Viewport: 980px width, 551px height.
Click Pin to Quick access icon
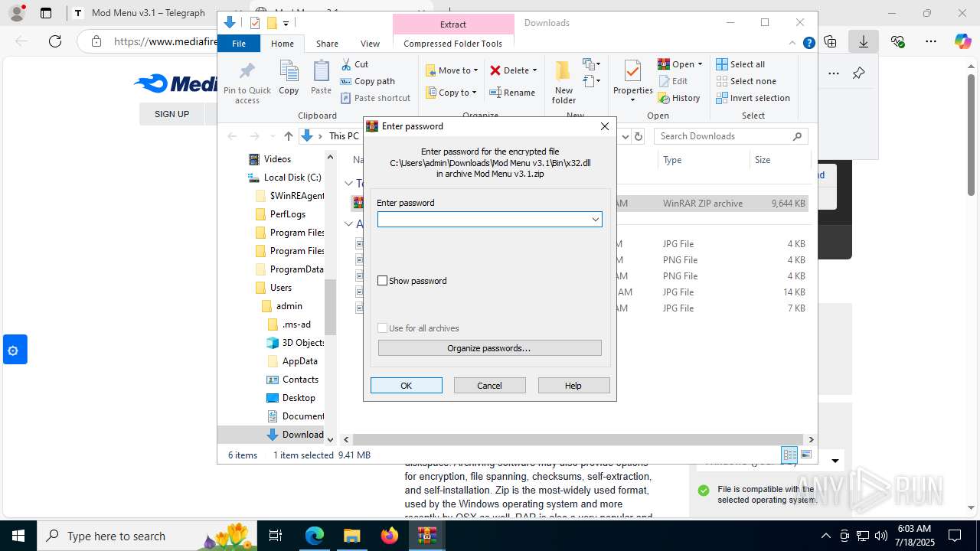pyautogui.click(x=247, y=82)
